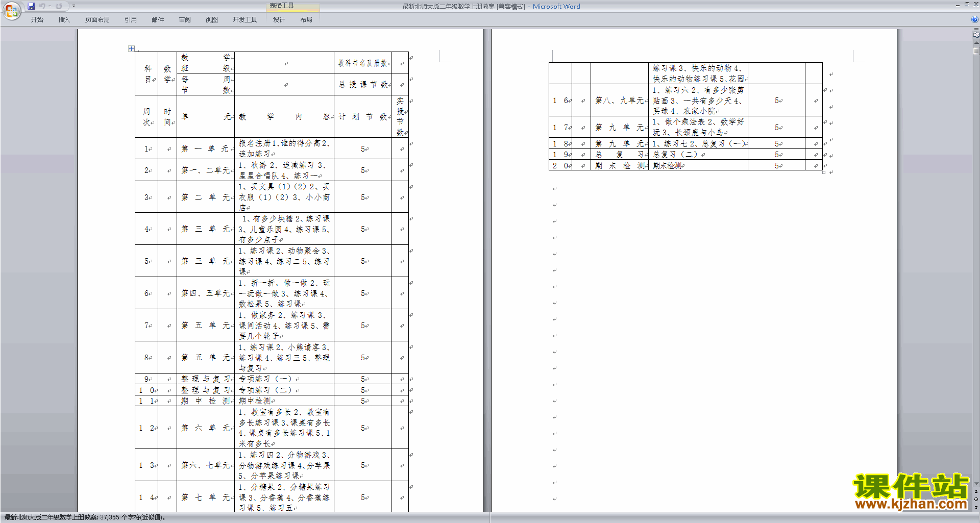Click the 每周节数 label cell
The height and width of the screenshot is (523, 980).
(206, 84)
